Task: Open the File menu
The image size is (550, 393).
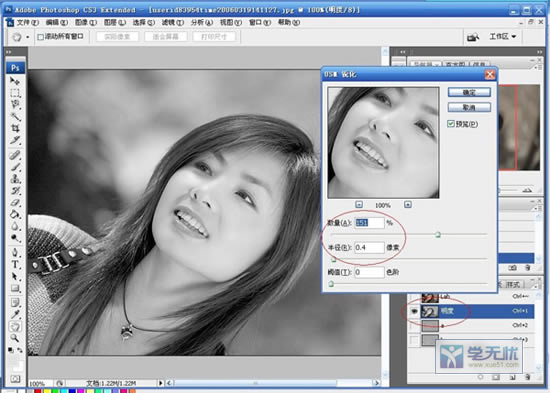Action: tap(28, 22)
